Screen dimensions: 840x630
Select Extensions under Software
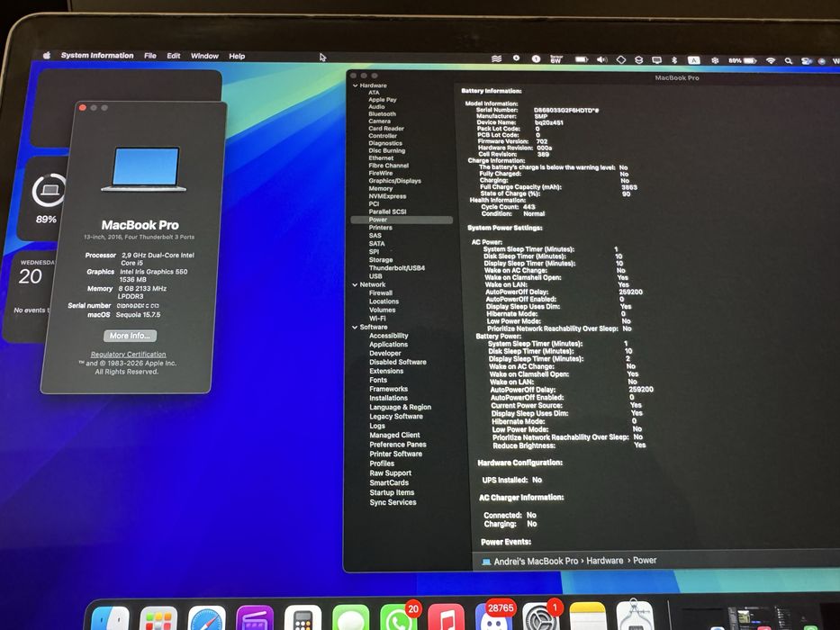coord(386,371)
